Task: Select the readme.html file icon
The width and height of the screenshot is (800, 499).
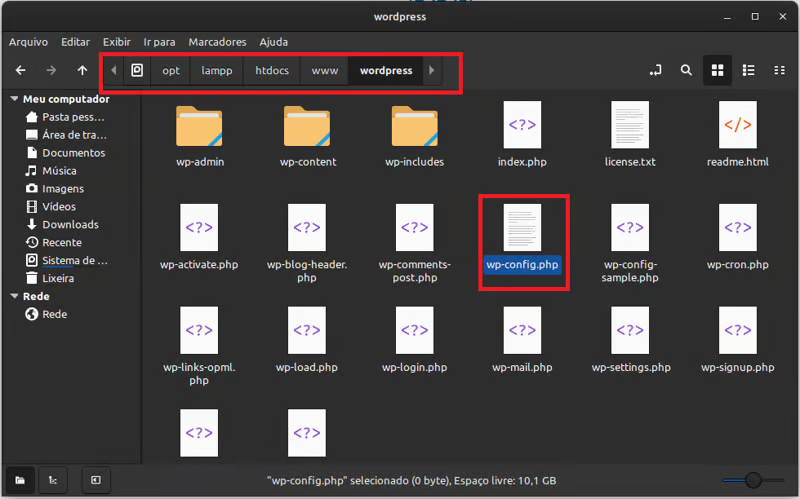Action: [738, 125]
